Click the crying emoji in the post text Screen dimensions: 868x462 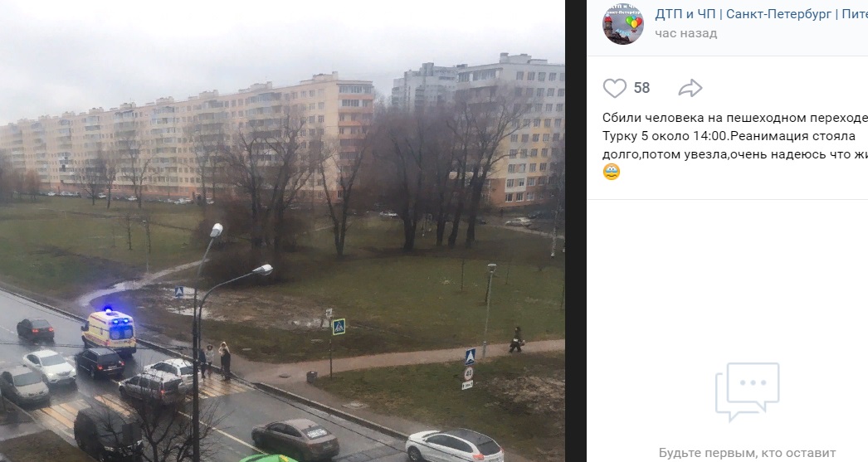tap(611, 172)
